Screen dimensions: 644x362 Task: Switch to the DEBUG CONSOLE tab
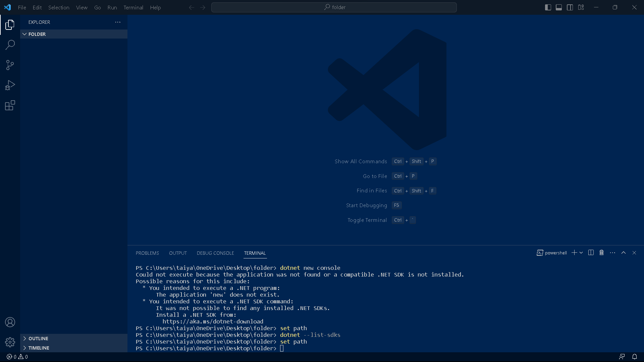coord(215,253)
